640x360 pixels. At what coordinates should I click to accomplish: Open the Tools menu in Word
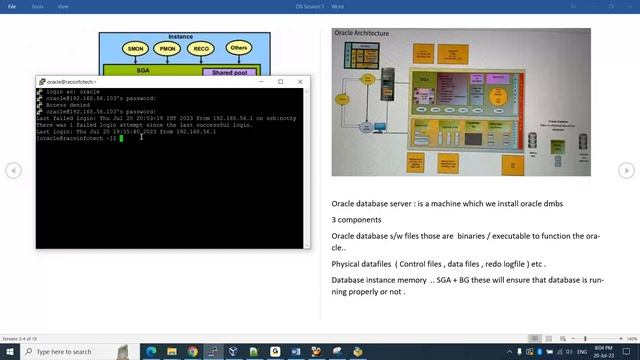coord(38,7)
